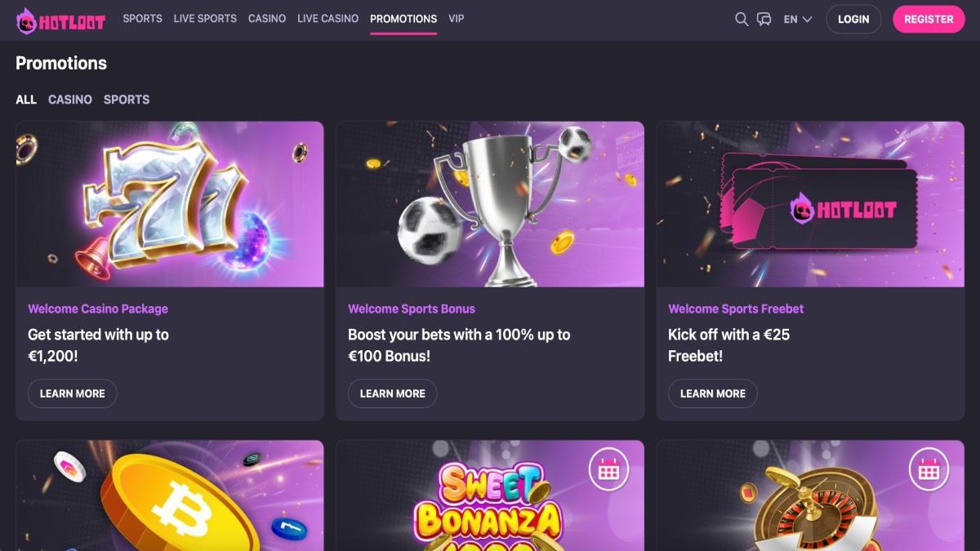Viewport: 980px width, 551px height.
Task: Open the search magnifier icon
Action: [742, 19]
